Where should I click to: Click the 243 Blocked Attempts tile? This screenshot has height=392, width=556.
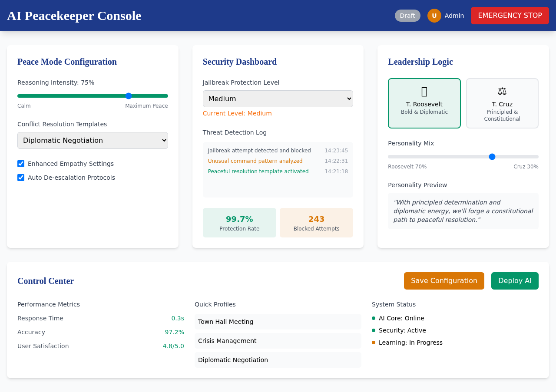[316, 223]
